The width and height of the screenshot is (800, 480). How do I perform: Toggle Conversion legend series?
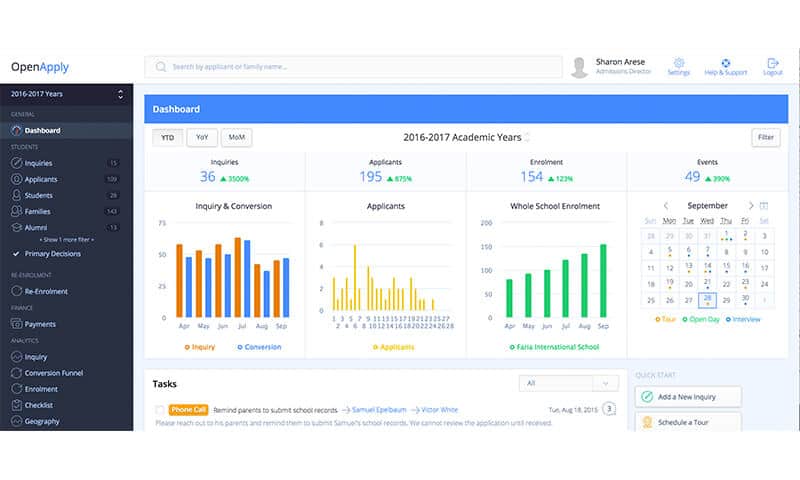(x=259, y=347)
